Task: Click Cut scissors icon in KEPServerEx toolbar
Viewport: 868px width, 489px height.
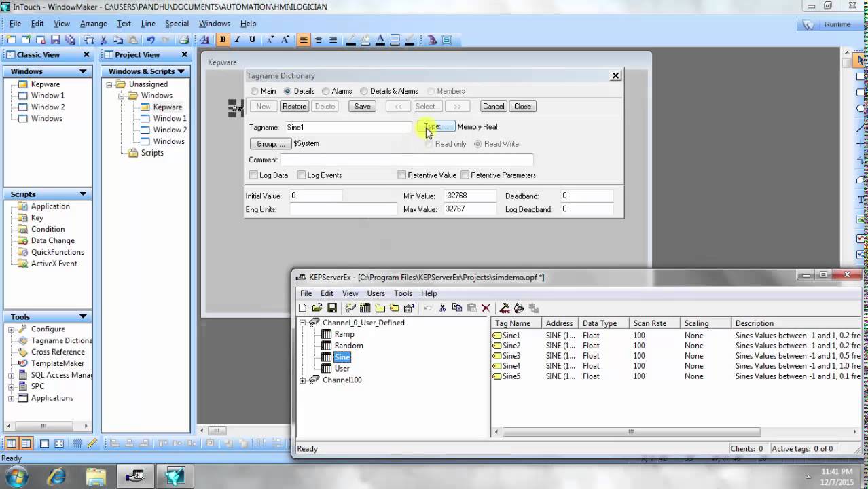Action: pos(442,308)
